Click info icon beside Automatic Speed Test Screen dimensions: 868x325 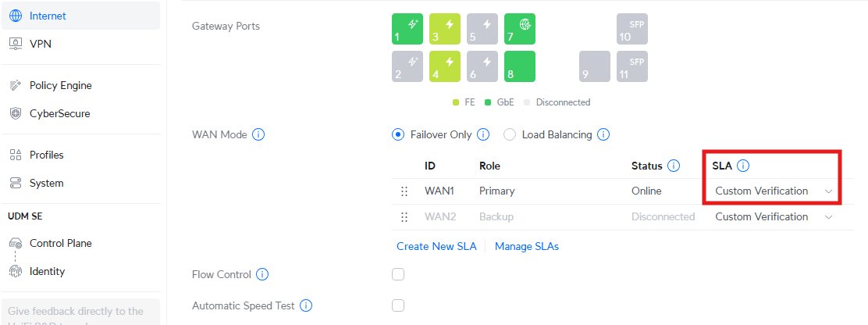(x=307, y=306)
